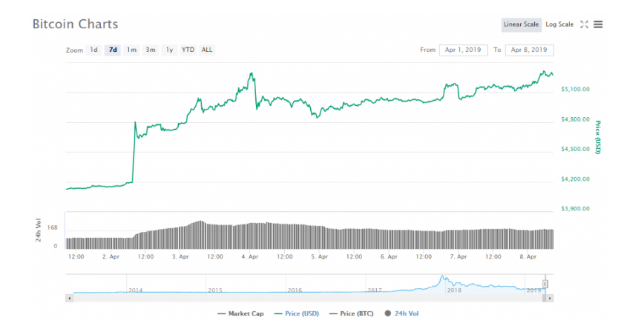Image resolution: width=644 pixels, height=329 pixels.
Task: Click the Price (USD) axis title
Action: pyautogui.click(x=597, y=137)
